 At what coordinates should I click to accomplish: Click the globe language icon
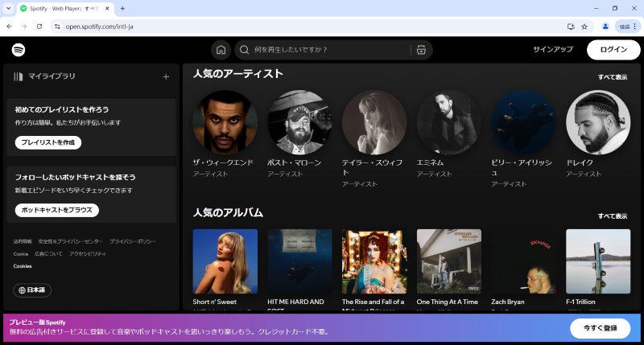pyautogui.click(x=23, y=290)
